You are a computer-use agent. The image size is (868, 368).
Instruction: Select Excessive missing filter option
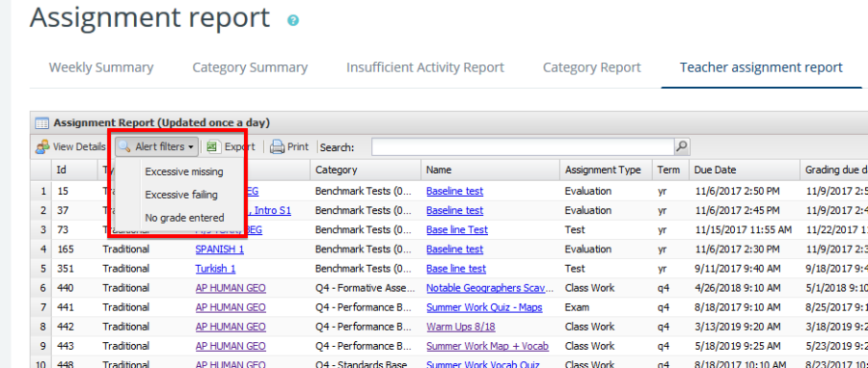(x=184, y=171)
